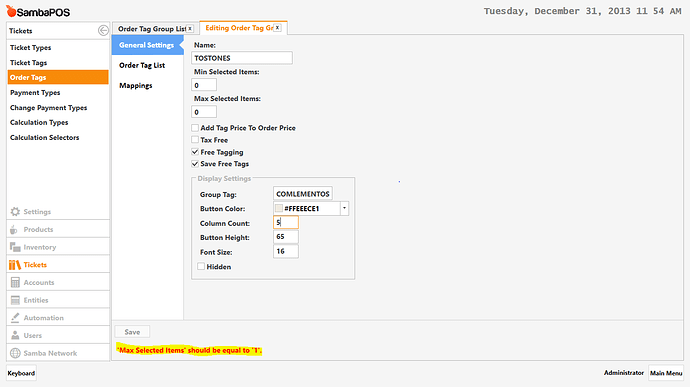The width and height of the screenshot is (690, 387).
Task: Click the Save button
Action: point(132,332)
